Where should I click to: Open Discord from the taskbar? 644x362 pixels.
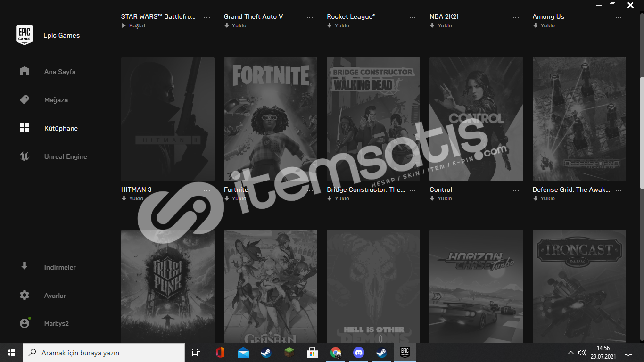(x=358, y=353)
